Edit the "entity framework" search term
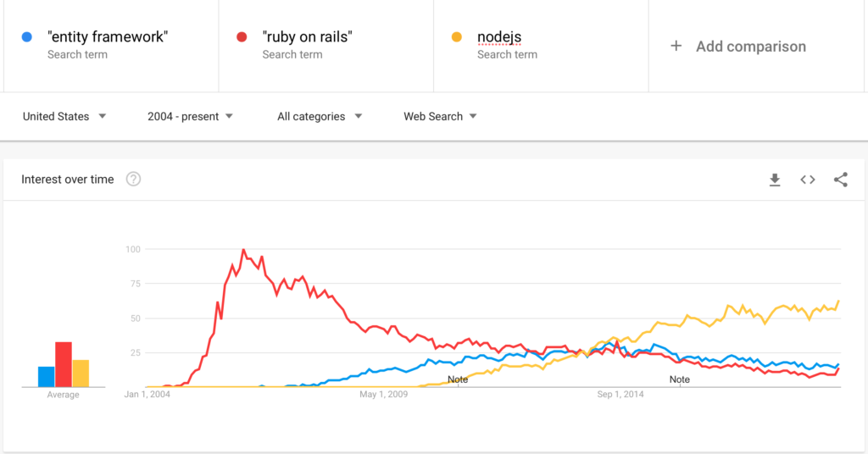This screenshot has height=454, width=868. click(x=108, y=37)
